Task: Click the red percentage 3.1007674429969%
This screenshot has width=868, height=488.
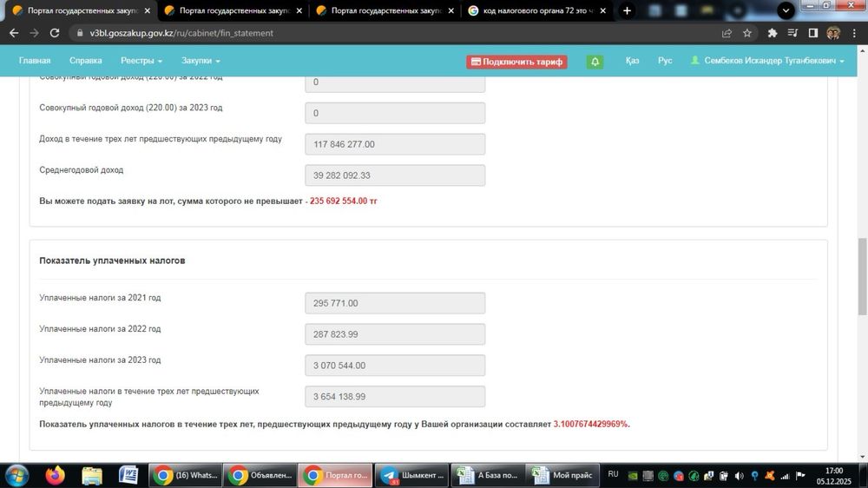Action: pyautogui.click(x=591, y=424)
